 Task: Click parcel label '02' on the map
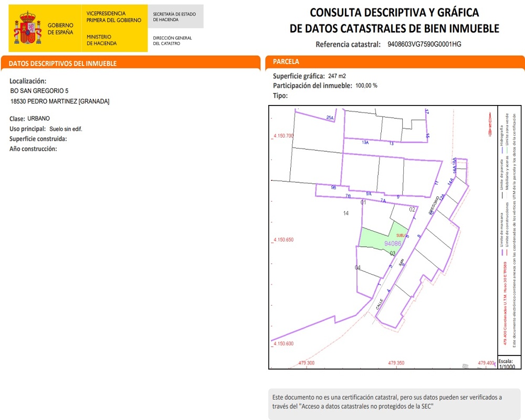pyautogui.click(x=412, y=209)
